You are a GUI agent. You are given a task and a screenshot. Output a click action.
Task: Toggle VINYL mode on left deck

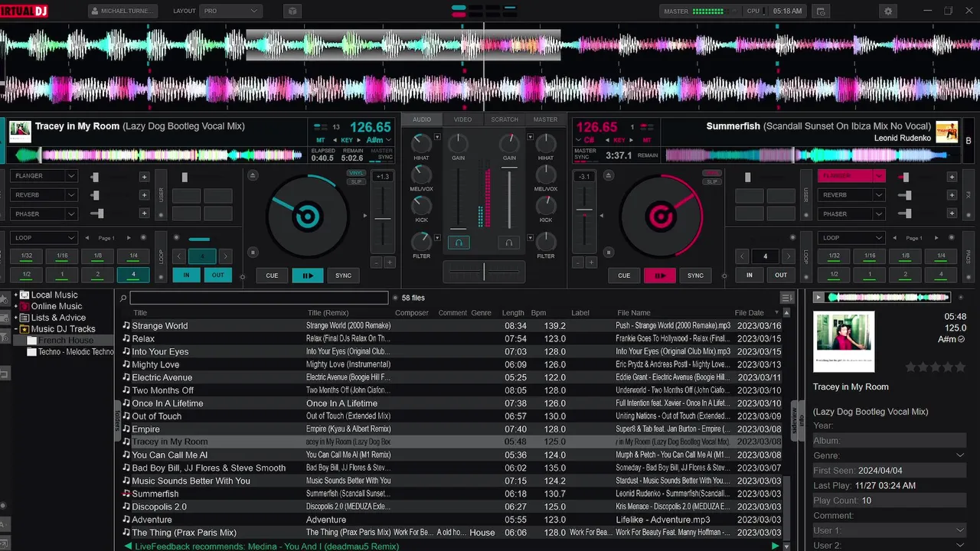point(355,173)
